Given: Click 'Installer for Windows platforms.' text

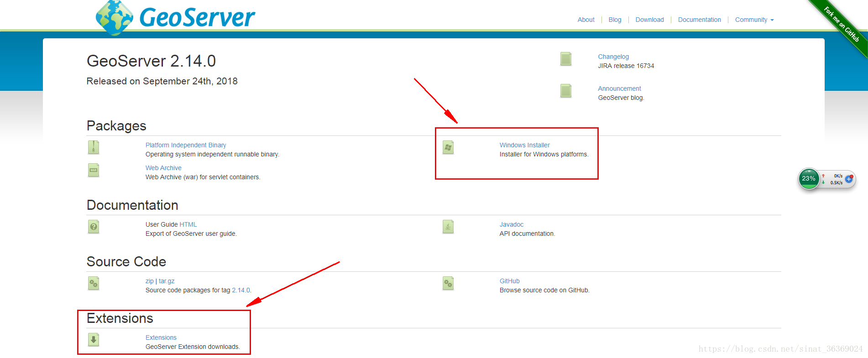Looking at the screenshot, I should pyautogui.click(x=544, y=154).
